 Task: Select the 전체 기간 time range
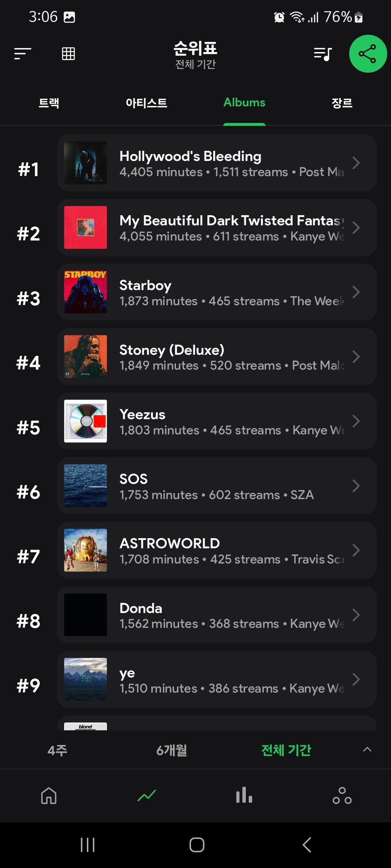pyautogui.click(x=286, y=750)
